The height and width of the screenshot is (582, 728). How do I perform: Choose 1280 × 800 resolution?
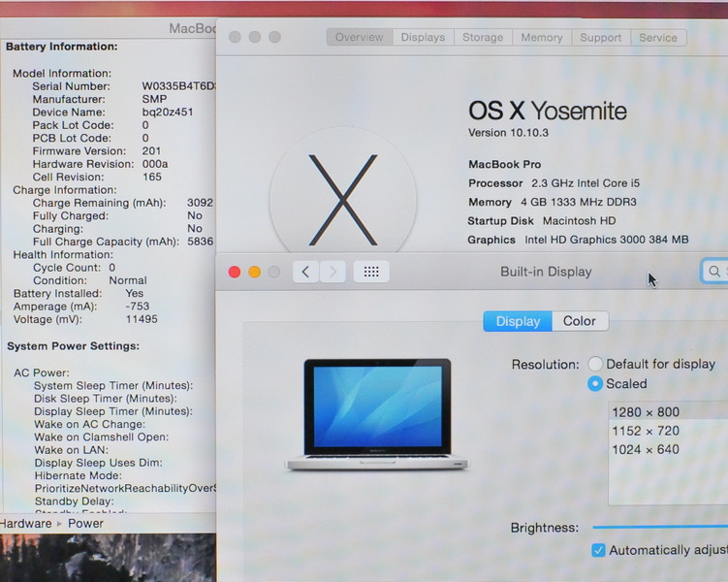tap(668, 411)
